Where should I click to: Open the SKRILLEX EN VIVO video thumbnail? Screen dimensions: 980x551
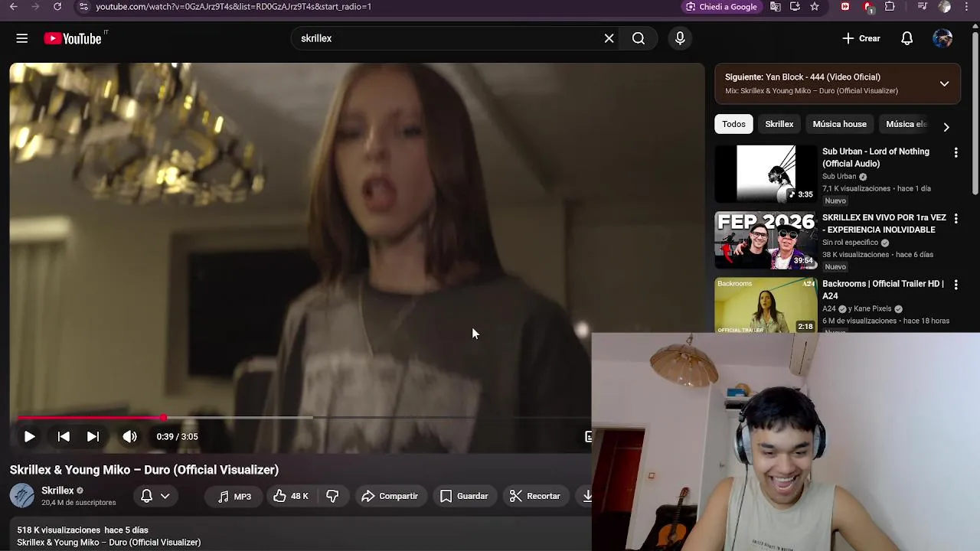coord(766,240)
